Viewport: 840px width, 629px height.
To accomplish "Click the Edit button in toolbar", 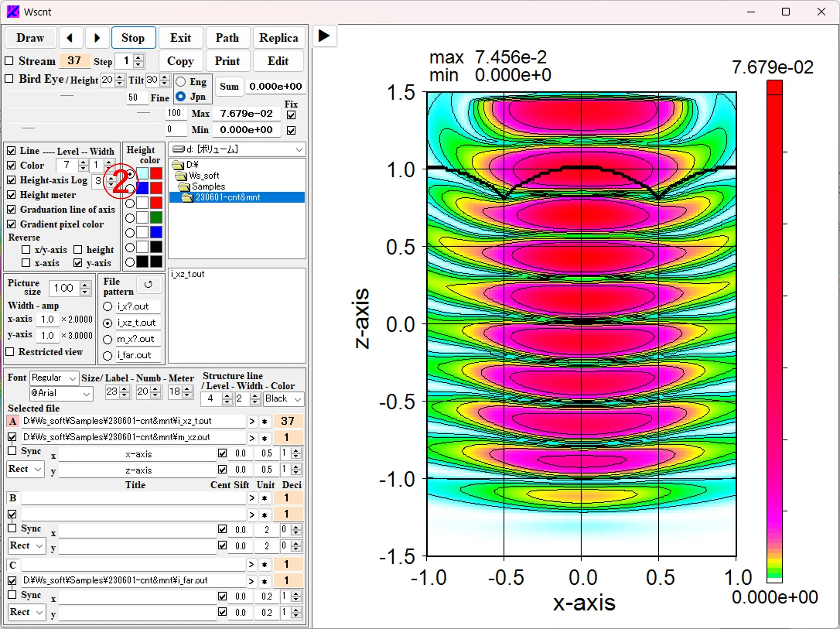I will pyautogui.click(x=277, y=61).
